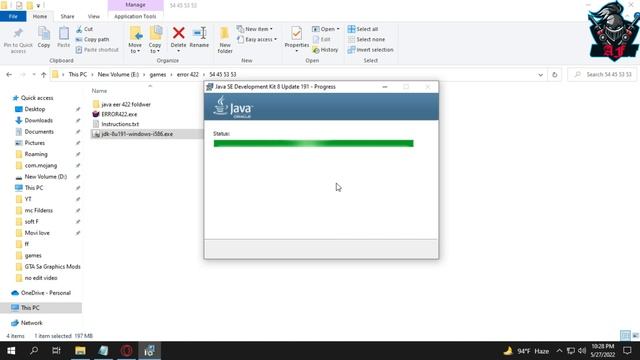Click 'error 422' in the address path
Image resolution: width=640 pixels, height=360 pixels.
coord(188,74)
